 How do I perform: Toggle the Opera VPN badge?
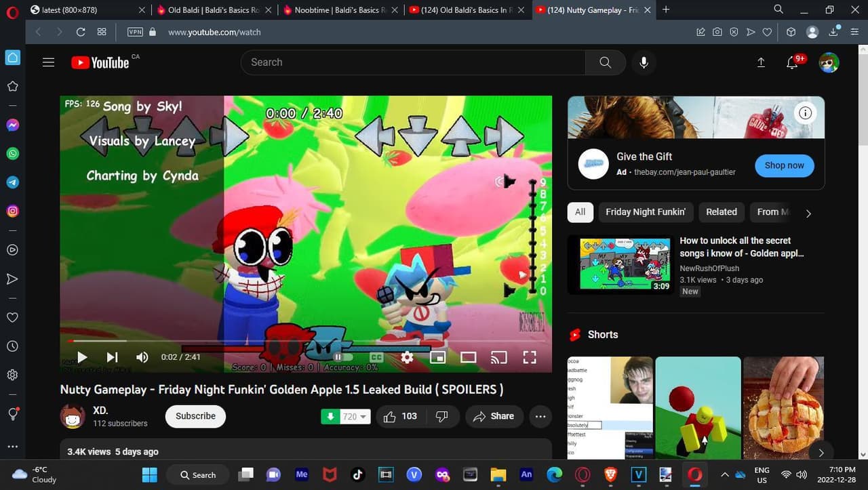pos(136,32)
